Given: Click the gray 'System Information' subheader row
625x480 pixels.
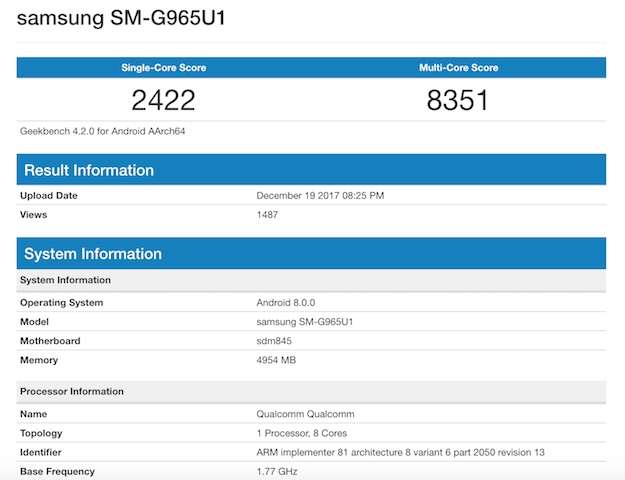Looking at the screenshot, I should 311,280.
